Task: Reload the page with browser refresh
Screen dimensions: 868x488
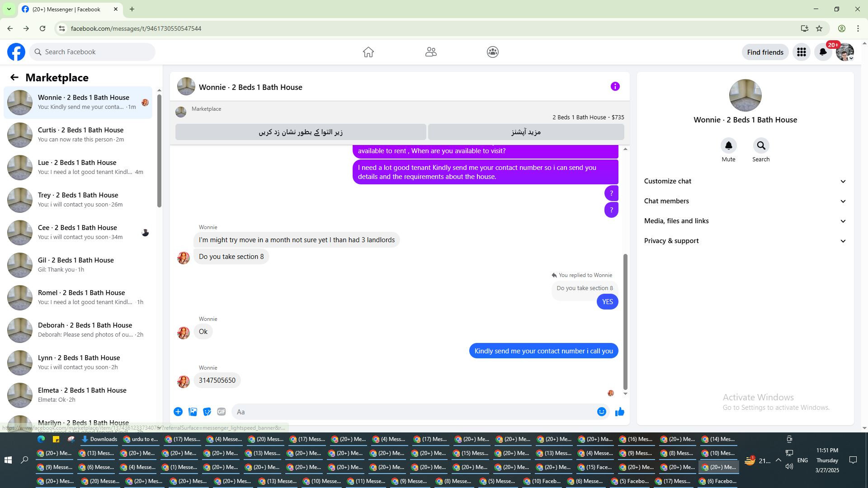Action: 42,28
